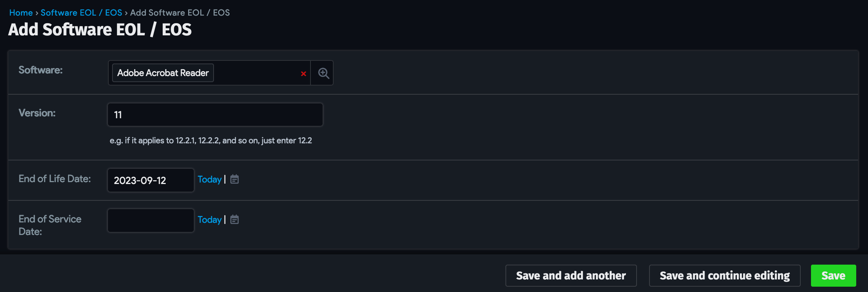Choose Save and continue editing

(x=725, y=276)
